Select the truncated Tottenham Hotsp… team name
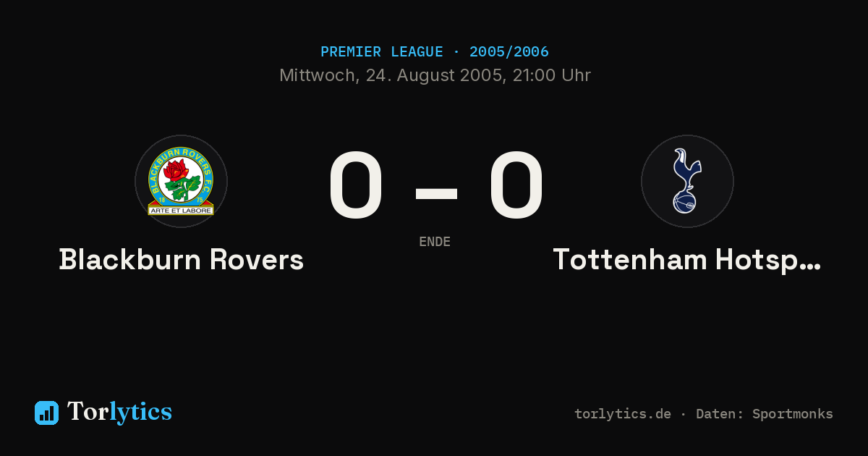Image resolution: width=868 pixels, height=456 pixels. pyautogui.click(x=687, y=260)
